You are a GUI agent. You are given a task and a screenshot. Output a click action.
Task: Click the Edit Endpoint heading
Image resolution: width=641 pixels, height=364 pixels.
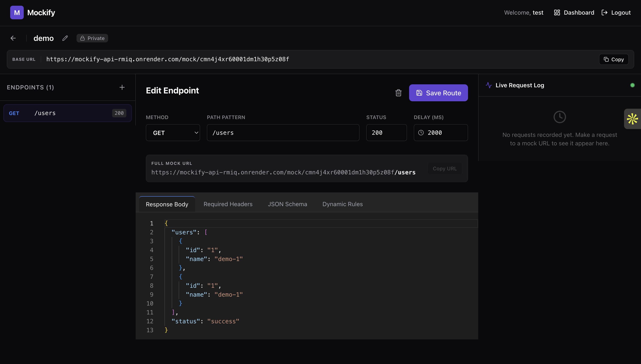[172, 90]
